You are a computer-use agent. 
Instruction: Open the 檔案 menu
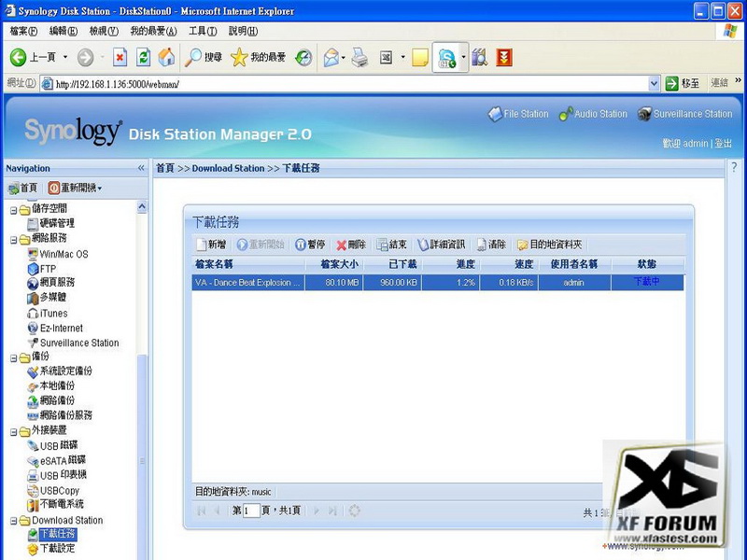(23, 32)
